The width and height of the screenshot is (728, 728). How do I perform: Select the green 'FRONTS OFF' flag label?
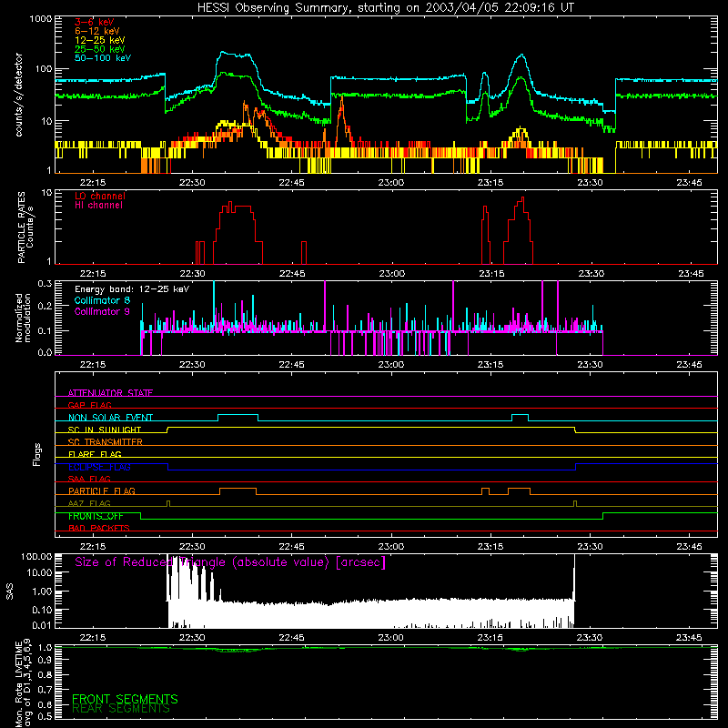pos(96,516)
